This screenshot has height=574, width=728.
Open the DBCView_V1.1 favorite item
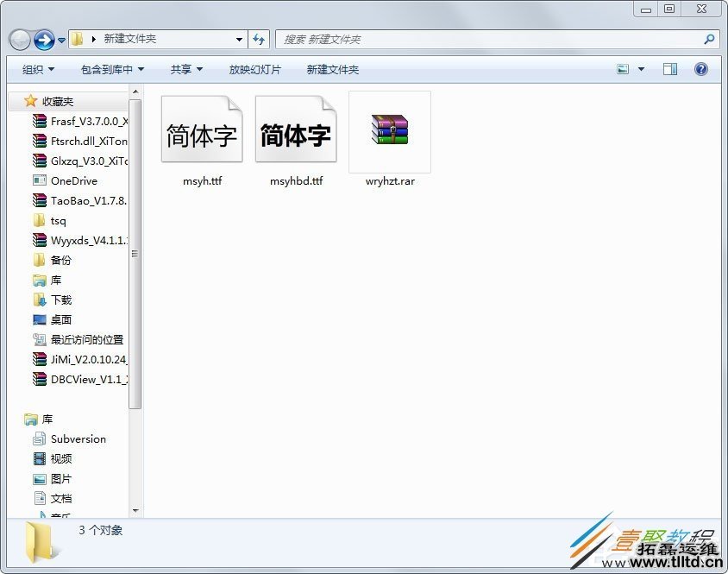85,379
